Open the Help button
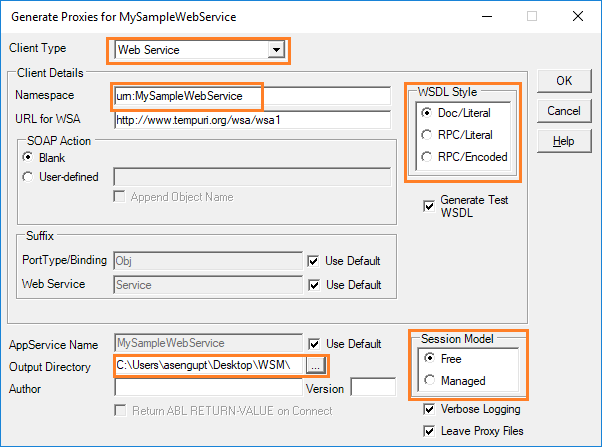Viewport: 602px width, 447px height. 564,141
